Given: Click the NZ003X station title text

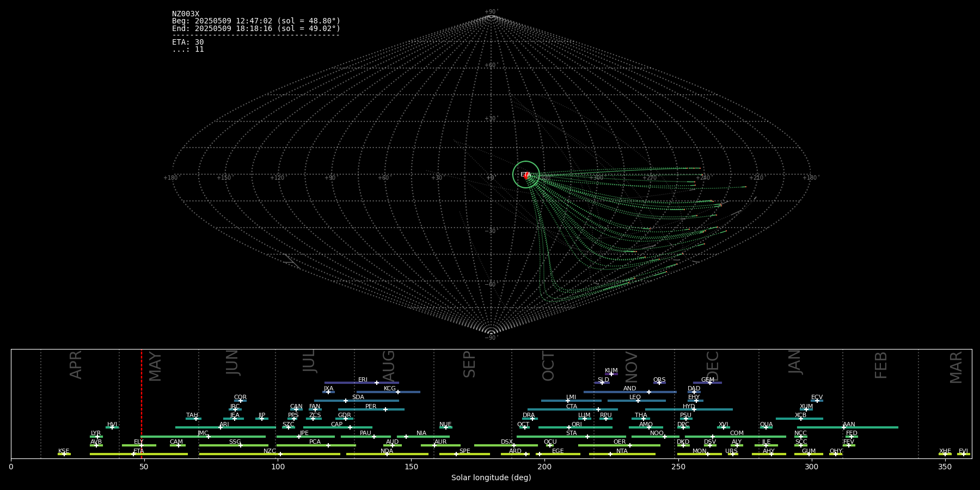Looking at the screenshot, I should click(186, 14).
